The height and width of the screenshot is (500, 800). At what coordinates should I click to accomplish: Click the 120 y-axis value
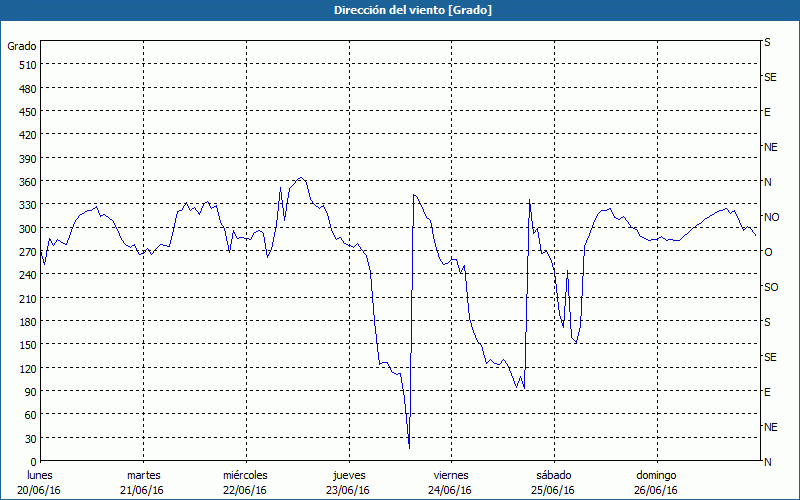coord(28,368)
